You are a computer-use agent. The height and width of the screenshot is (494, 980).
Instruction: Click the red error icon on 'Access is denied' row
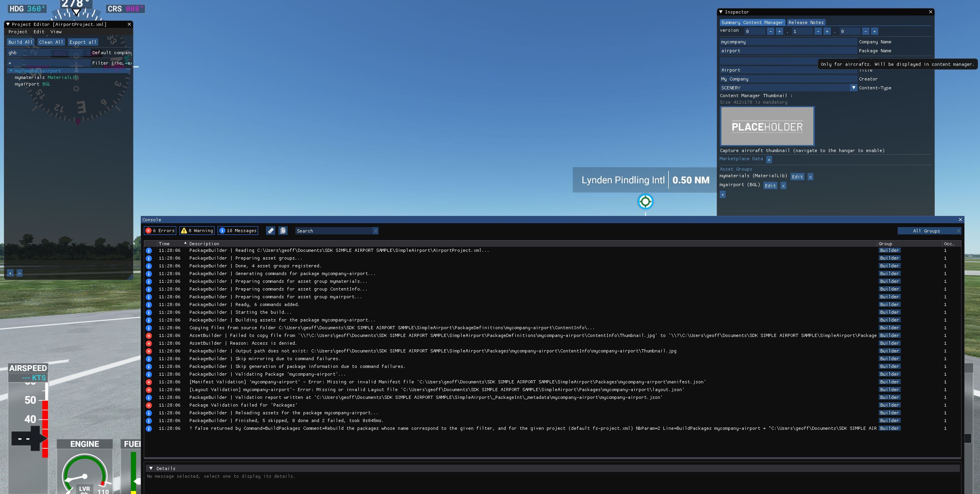click(149, 343)
